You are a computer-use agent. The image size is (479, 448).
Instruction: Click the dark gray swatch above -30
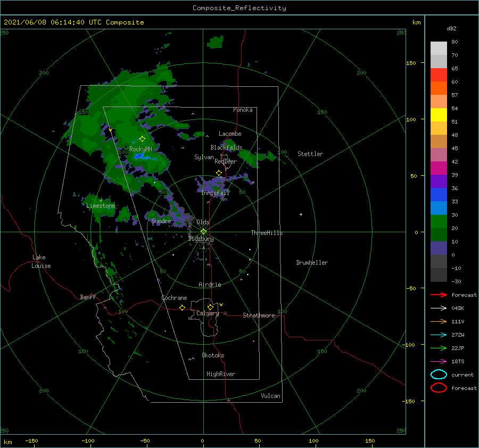tap(439, 275)
